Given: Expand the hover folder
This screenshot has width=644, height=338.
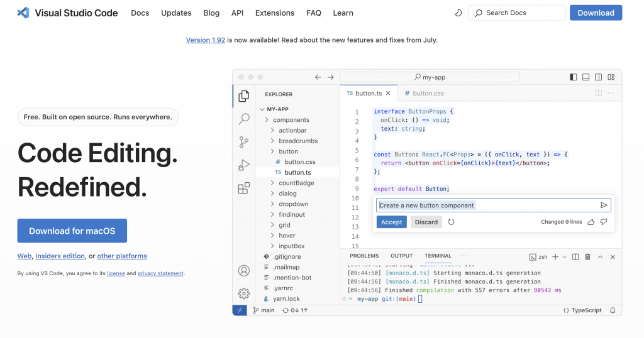Looking at the screenshot, I should click(x=272, y=236).
